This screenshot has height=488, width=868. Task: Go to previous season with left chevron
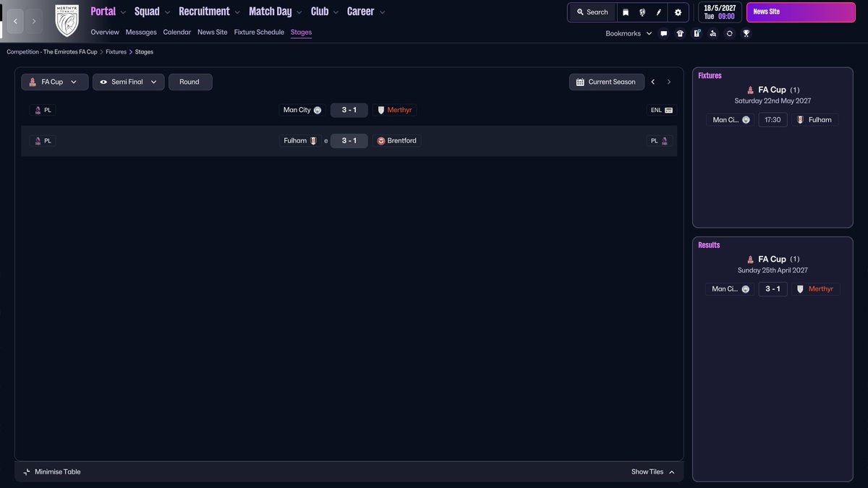tap(653, 82)
